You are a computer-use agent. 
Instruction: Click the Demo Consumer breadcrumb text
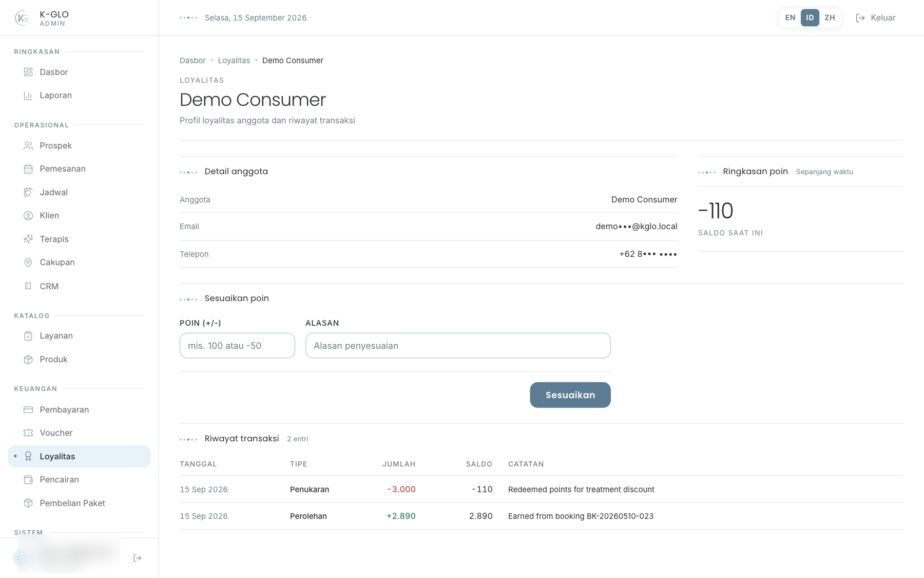(293, 61)
